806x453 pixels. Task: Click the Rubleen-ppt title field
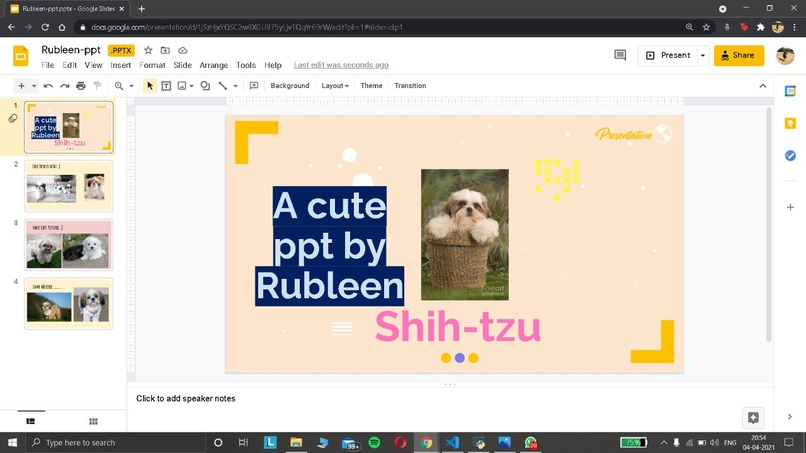[71, 50]
